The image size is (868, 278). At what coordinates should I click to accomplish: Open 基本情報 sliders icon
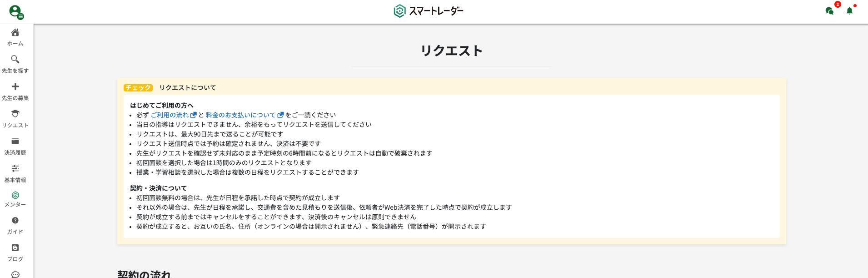[15, 168]
